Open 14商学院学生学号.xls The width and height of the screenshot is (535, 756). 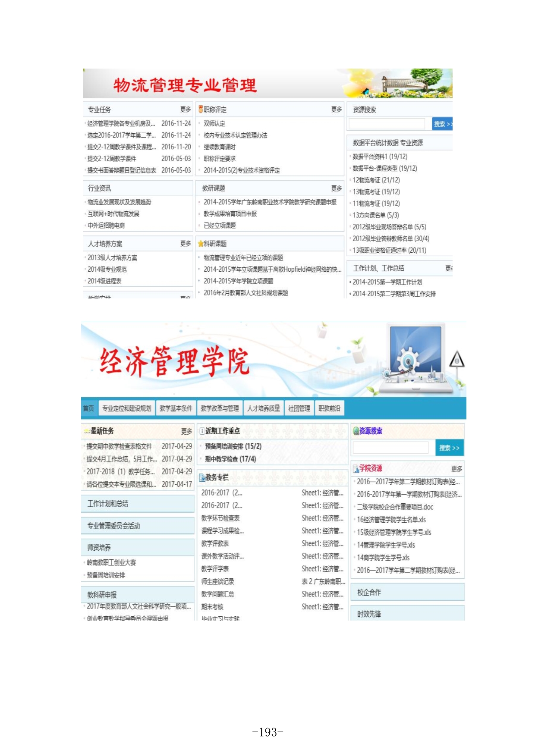(x=383, y=558)
